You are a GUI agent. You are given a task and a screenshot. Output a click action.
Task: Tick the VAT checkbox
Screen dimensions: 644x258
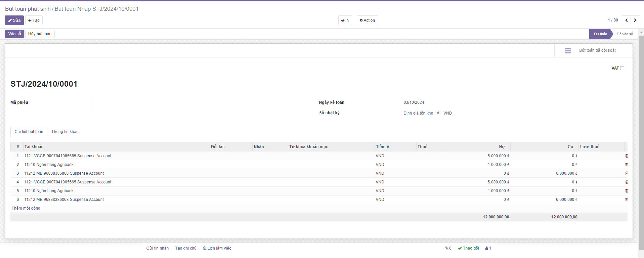coord(622,68)
